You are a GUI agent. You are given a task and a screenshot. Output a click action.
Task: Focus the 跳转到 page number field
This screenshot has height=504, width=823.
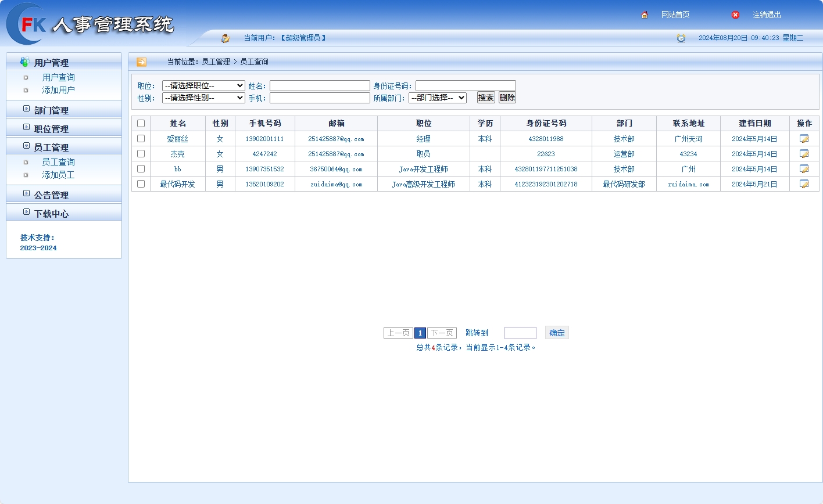520,333
